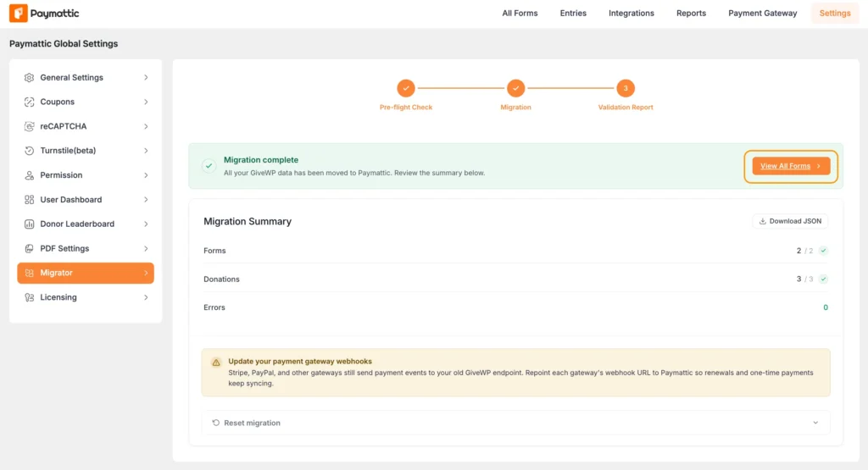Expand Licensing via its chevron arrow
Viewport: 868px width, 470px height.
pos(146,297)
